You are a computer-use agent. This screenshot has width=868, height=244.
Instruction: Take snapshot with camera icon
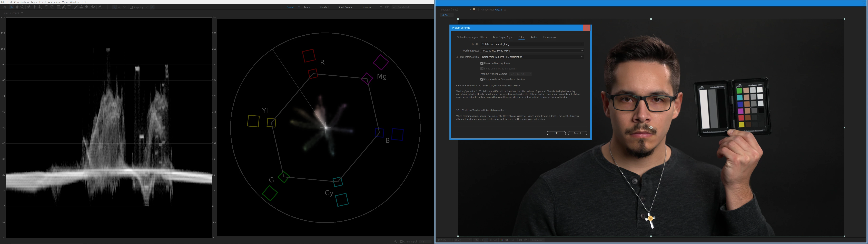click(521, 240)
